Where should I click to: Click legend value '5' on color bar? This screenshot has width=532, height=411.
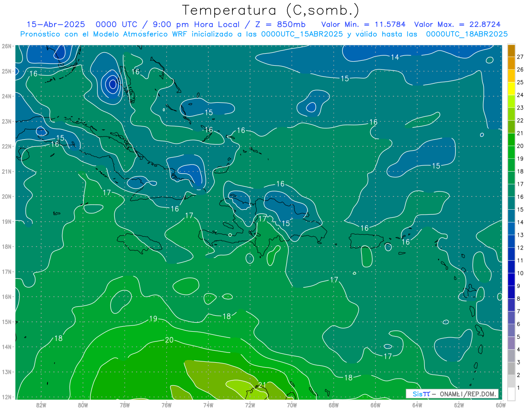pos(519,337)
